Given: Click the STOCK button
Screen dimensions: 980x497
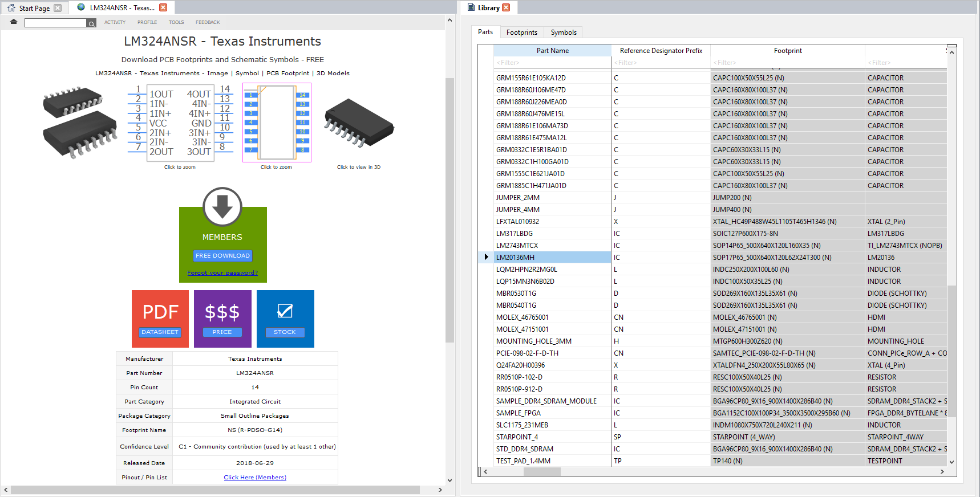Looking at the screenshot, I should click(x=285, y=332).
